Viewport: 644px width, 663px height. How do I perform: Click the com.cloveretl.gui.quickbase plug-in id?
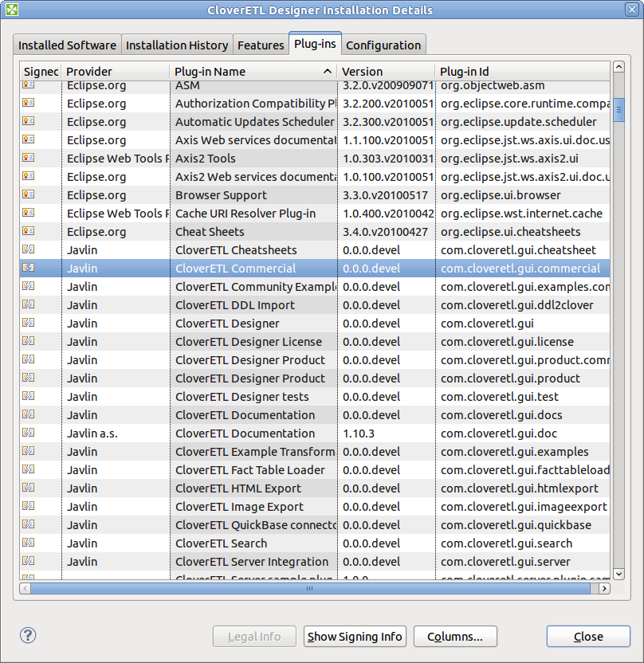tap(516, 524)
